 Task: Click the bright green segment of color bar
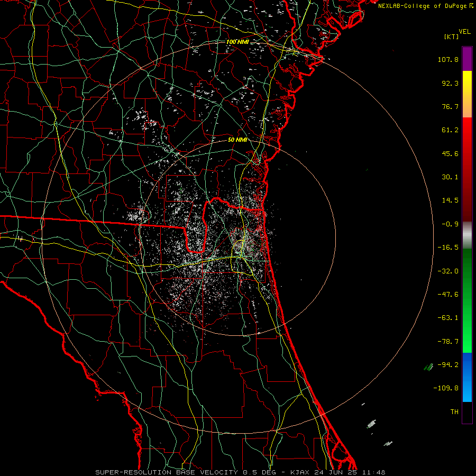tap(467, 300)
